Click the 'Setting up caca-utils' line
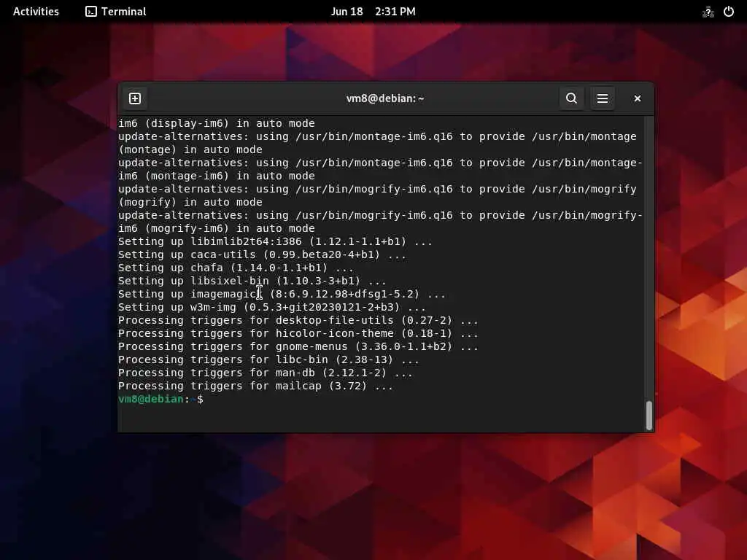This screenshot has height=560, width=747. (x=262, y=254)
